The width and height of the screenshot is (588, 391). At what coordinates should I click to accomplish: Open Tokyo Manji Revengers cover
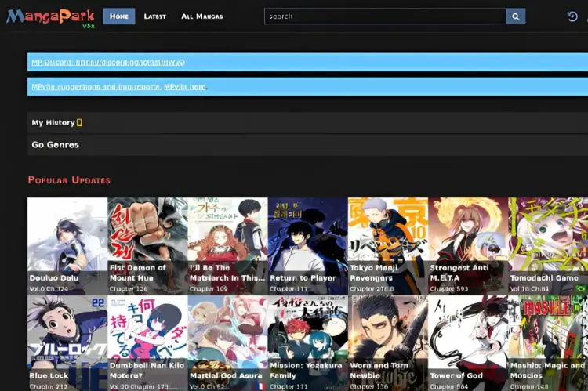388,245
